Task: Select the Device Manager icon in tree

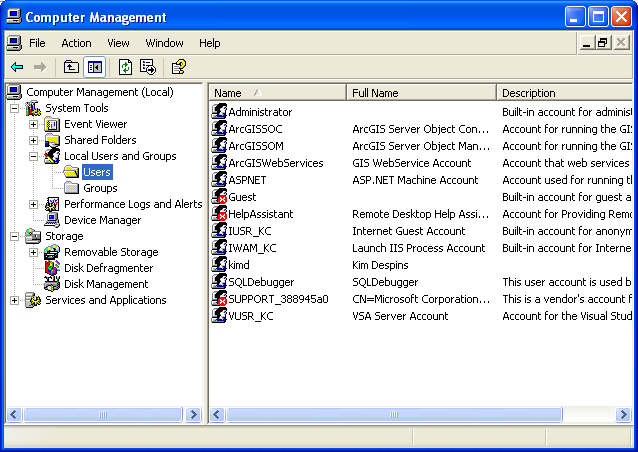Action: click(53, 220)
